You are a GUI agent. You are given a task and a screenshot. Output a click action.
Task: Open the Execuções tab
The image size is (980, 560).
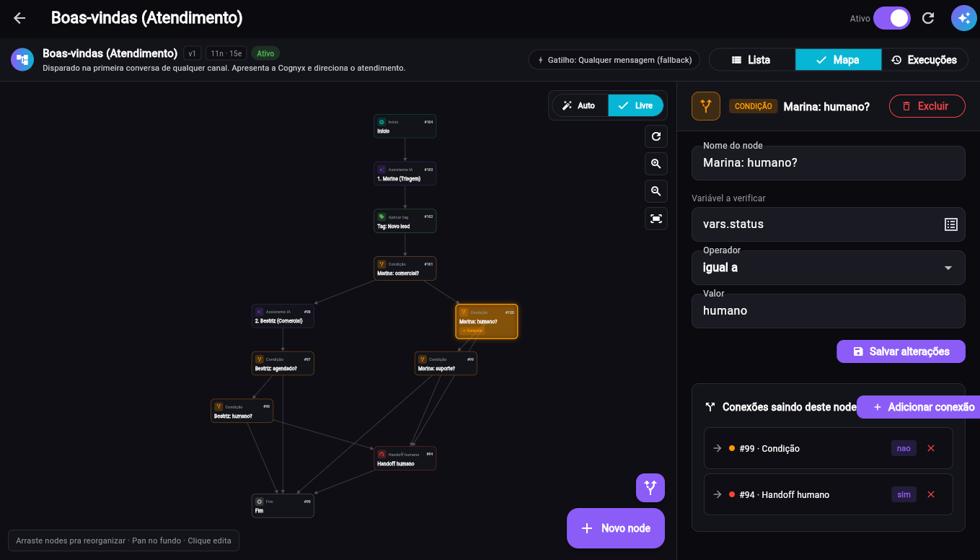coord(924,60)
